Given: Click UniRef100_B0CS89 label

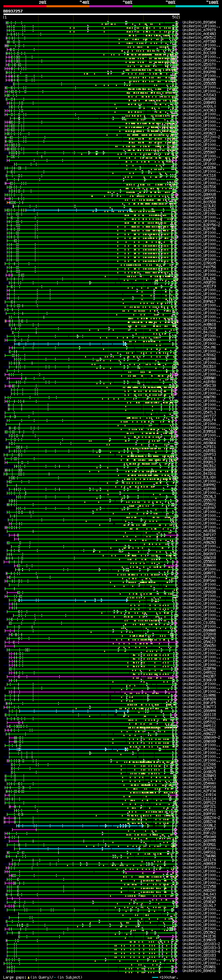Looking at the screenshot, I should (199, 53).
